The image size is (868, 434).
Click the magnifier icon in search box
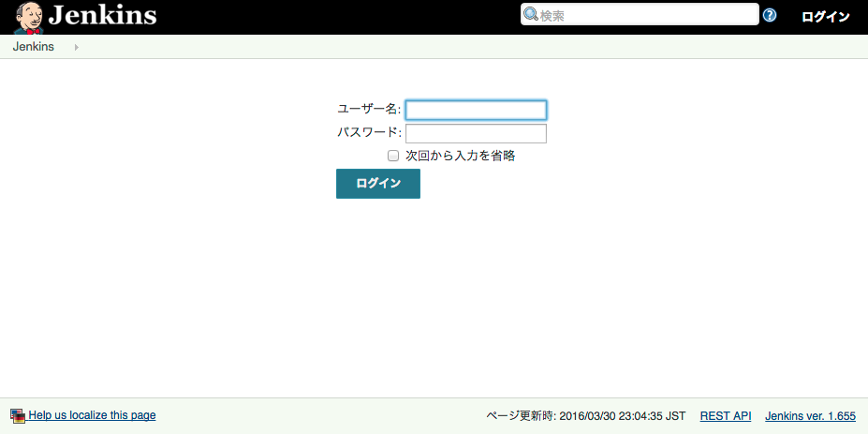click(531, 14)
